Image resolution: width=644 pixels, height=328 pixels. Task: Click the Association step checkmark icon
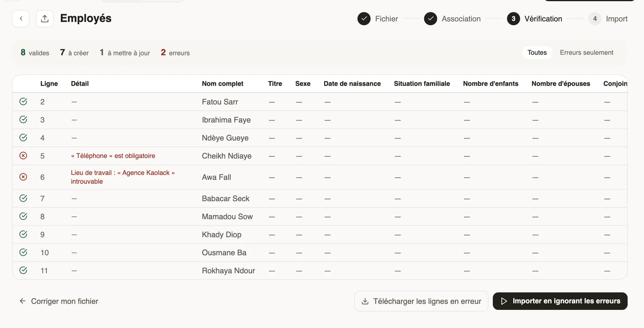tap(431, 19)
